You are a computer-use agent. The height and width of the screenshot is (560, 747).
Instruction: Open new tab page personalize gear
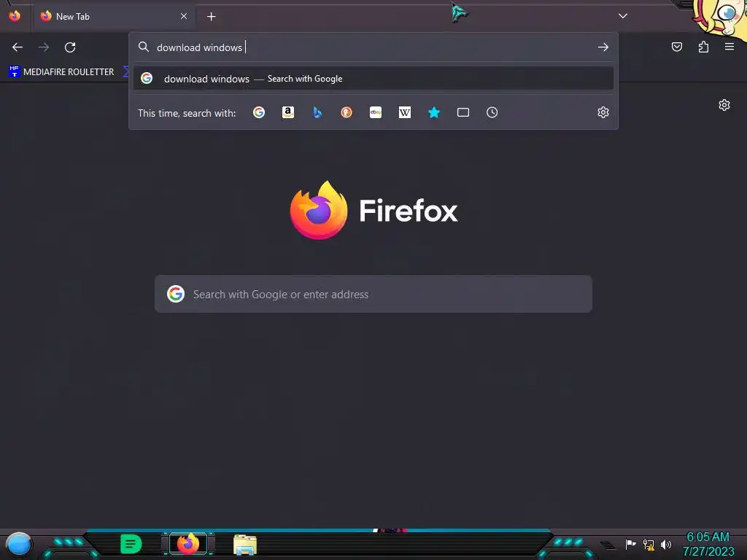click(x=724, y=105)
